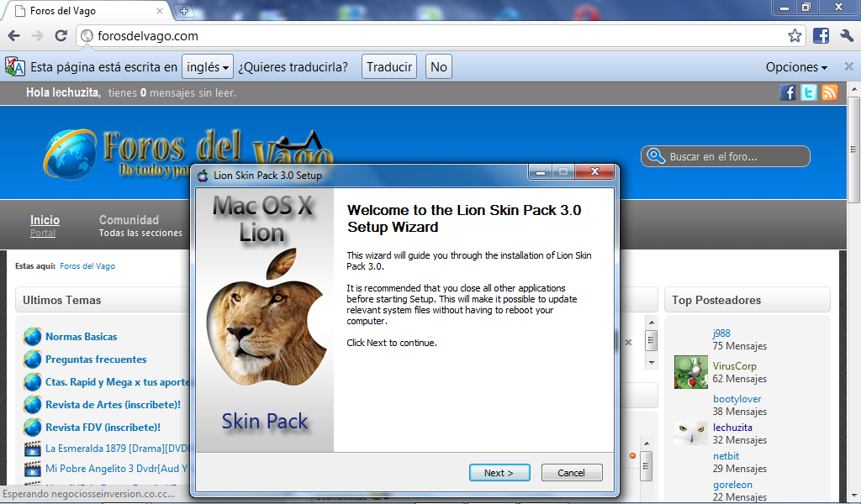The height and width of the screenshot is (504, 861).
Task: Click the Apple icon in setup title bar
Action: [x=203, y=176]
